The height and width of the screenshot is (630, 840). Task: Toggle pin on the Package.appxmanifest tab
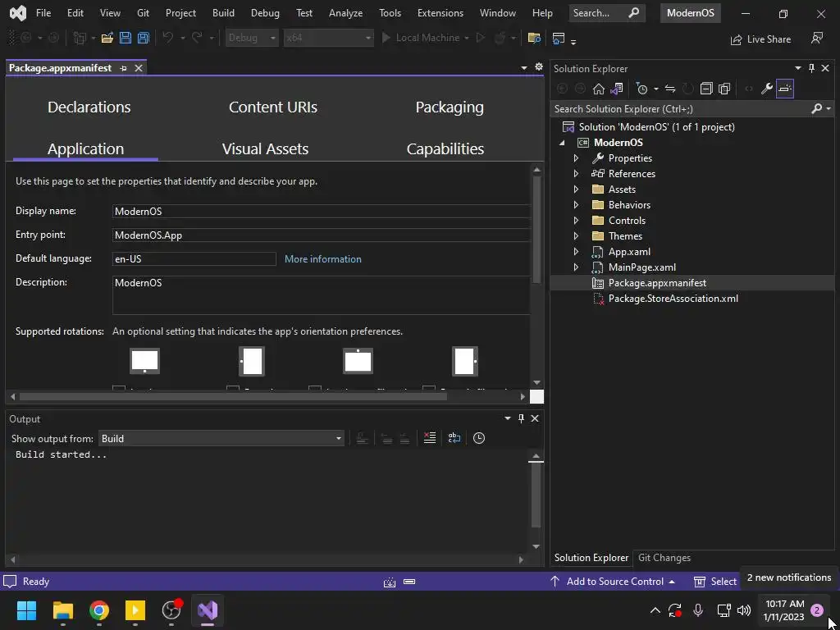(x=124, y=68)
